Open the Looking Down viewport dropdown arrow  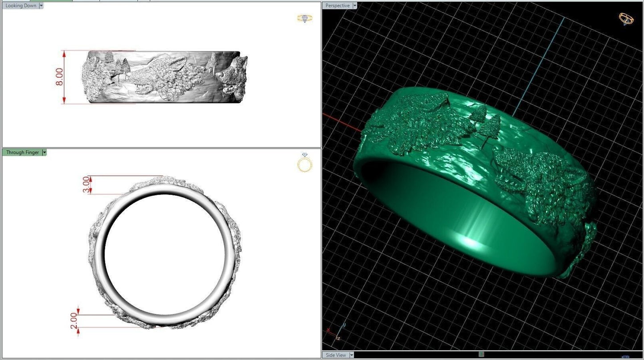point(41,6)
